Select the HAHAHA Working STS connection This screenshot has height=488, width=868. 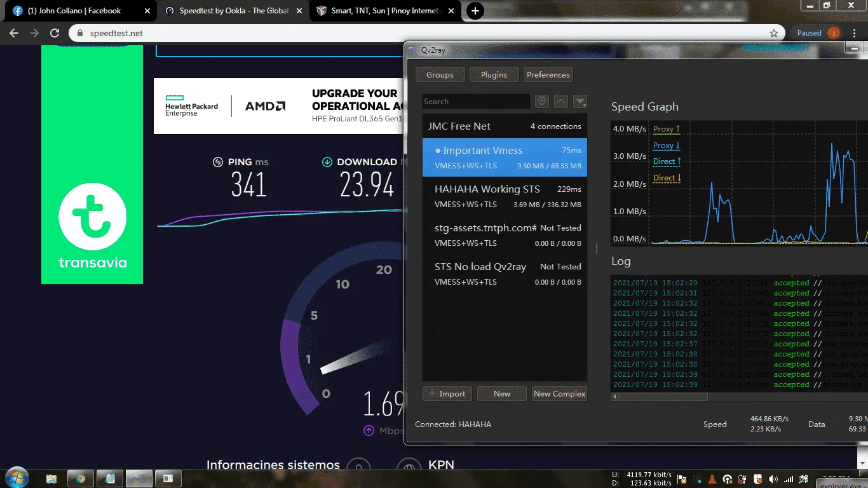[505, 196]
